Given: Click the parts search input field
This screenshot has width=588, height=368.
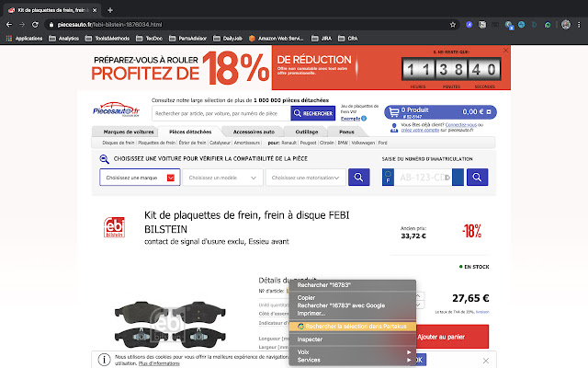Looking at the screenshot, I should coord(221,113).
